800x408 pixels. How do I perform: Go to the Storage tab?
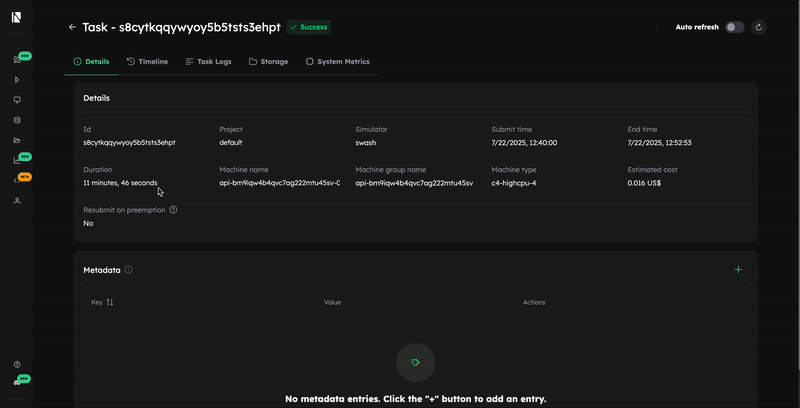point(268,62)
